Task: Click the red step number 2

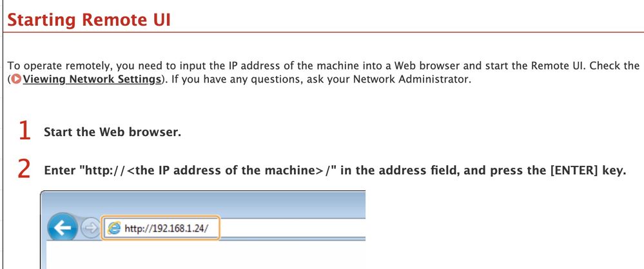Action: (24, 169)
